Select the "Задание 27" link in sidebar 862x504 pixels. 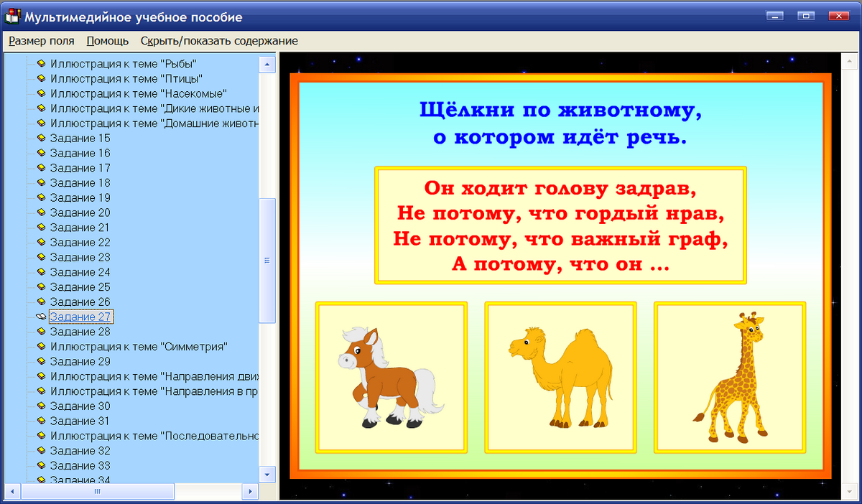click(81, 316)
